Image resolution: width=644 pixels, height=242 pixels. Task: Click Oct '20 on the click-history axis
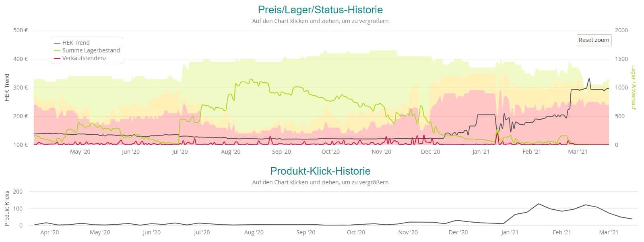point(356,232)
